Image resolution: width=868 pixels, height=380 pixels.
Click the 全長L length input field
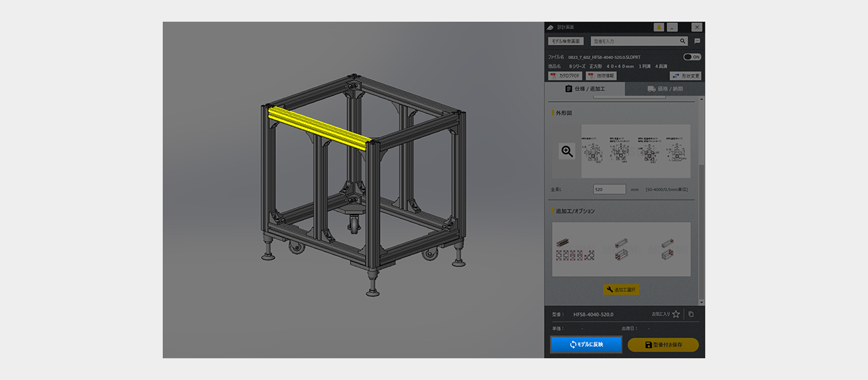coord(609,189)
